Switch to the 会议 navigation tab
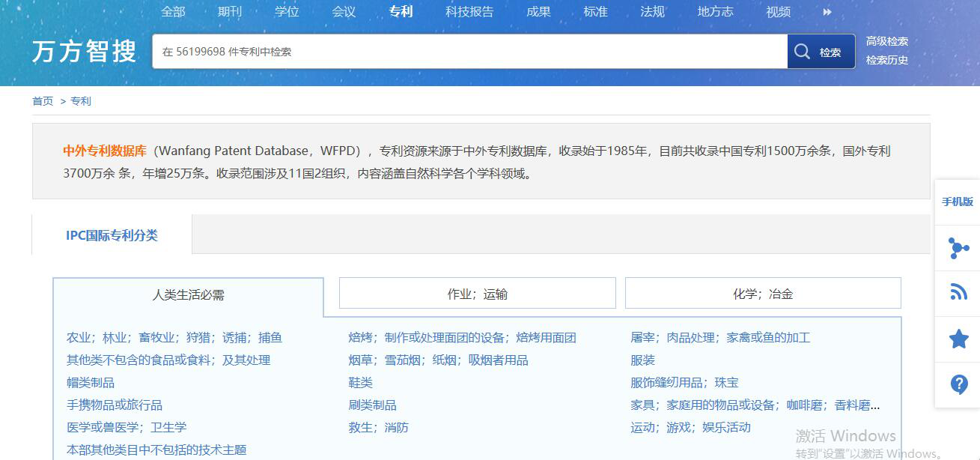This screenshot has width=980, height=460. pos(344,12)
